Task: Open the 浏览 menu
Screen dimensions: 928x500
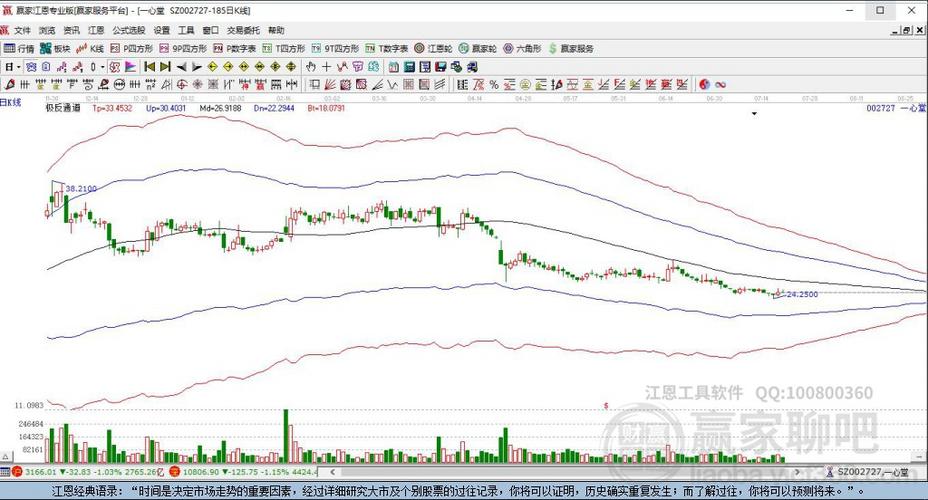Action: coord(47,30)
